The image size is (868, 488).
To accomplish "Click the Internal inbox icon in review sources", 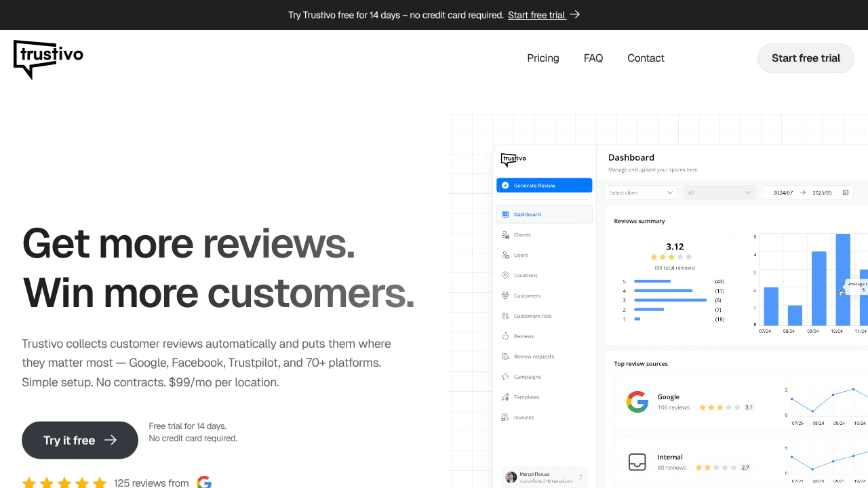I will tap(637, 462).
